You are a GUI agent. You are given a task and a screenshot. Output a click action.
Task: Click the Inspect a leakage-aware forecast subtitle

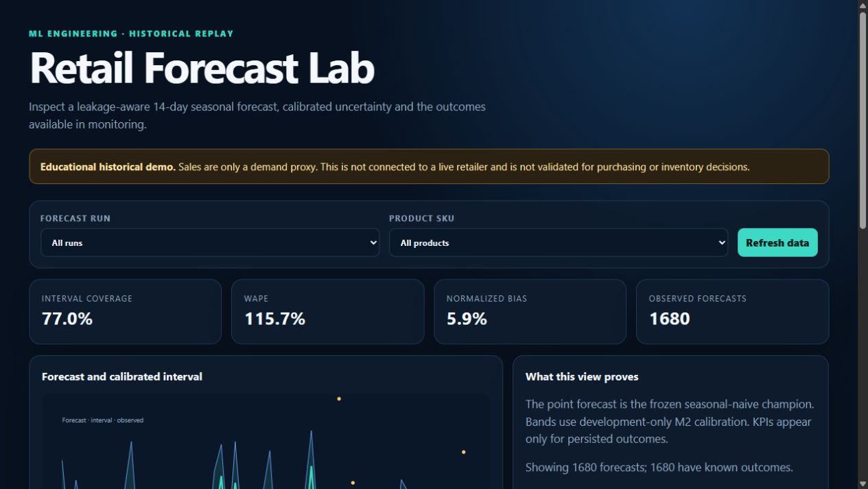tap(257, 115)
